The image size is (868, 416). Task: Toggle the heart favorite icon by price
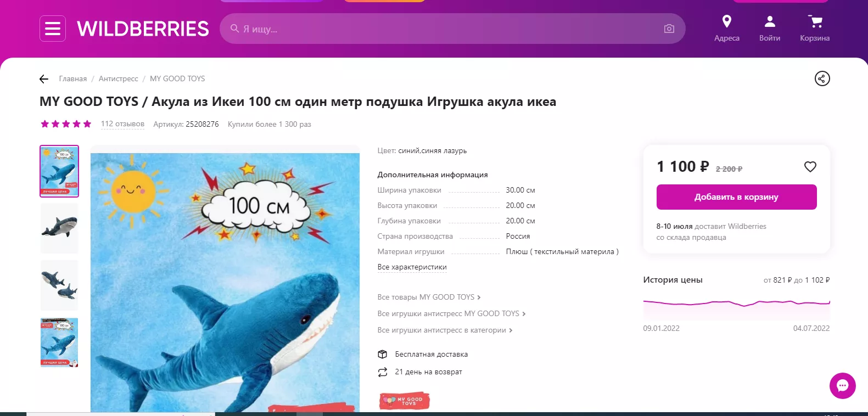pyautogui.click(x=810, y=167)
